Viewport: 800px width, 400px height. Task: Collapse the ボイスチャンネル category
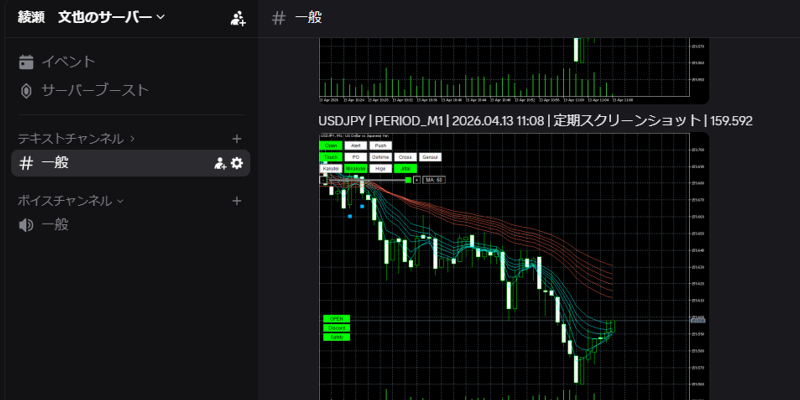coord(70,200)
